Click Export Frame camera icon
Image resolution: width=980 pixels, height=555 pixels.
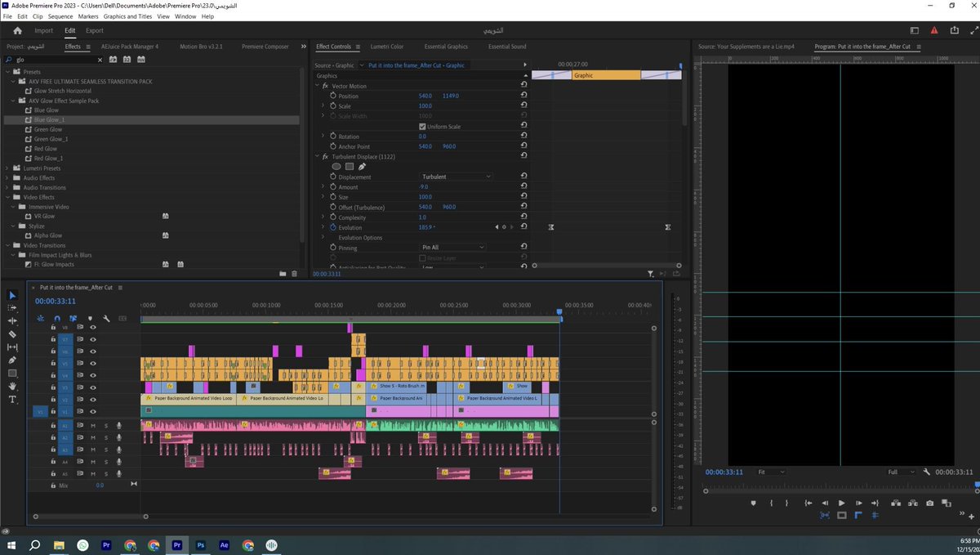(929, 504)
